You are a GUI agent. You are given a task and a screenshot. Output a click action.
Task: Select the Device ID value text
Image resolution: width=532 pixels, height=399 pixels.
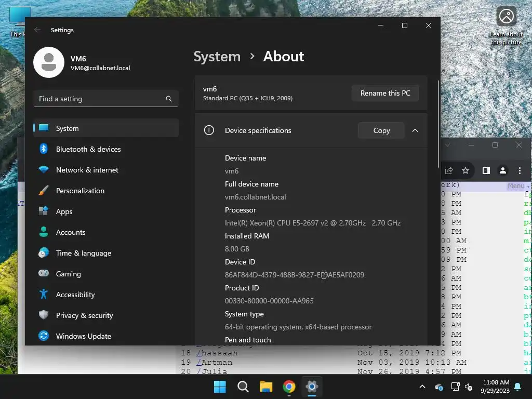coord(295,275)
